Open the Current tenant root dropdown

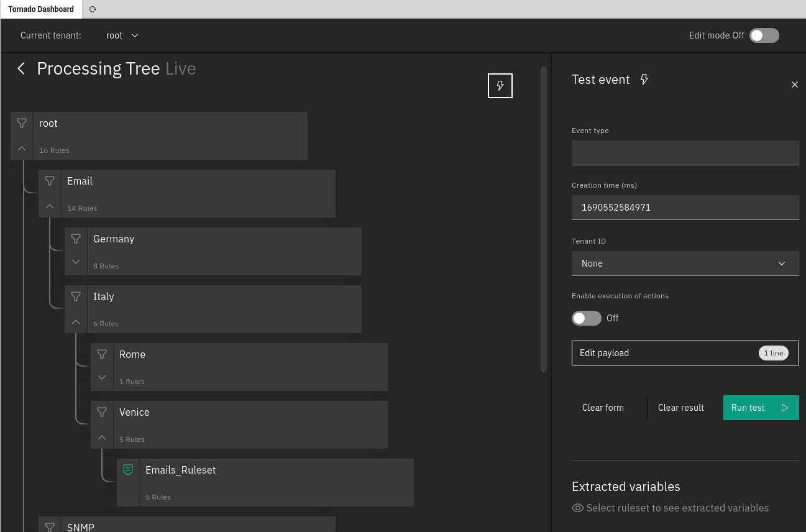point(122,35)
